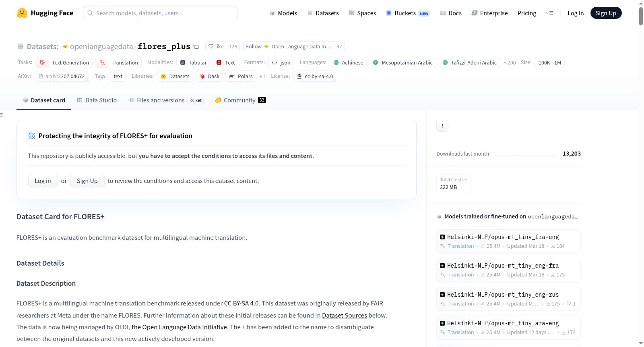This screenshot has height=347, width=644.
Task: Filter by Tabular modality
Action: [x=193, y=62]
